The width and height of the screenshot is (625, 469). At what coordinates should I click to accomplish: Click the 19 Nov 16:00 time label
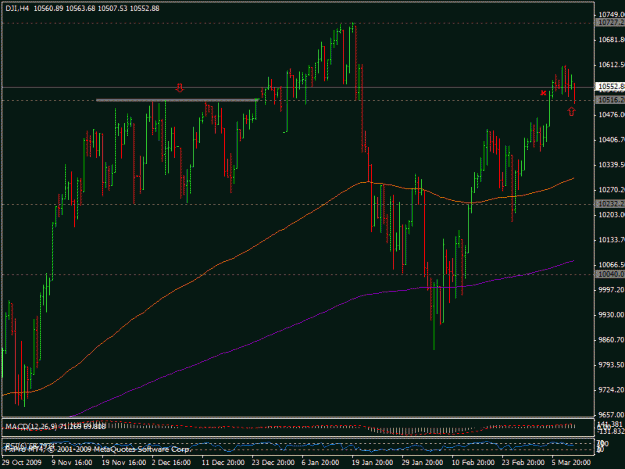(124, 463)
